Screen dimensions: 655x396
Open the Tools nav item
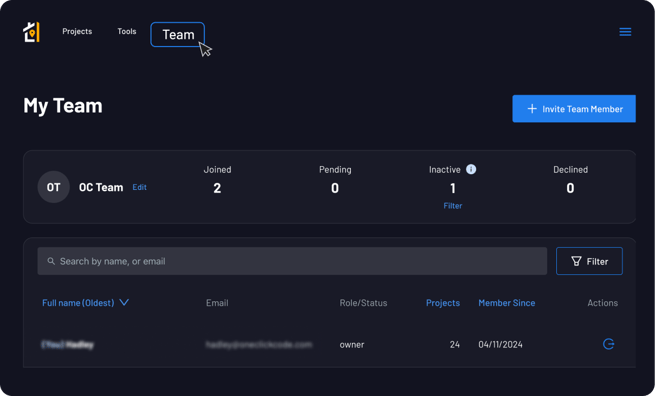click(x=127, y=31)
